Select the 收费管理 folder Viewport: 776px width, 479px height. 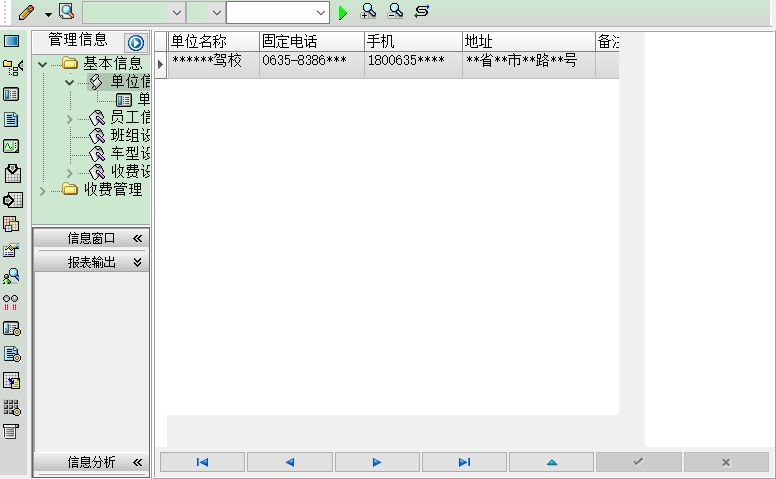[112, 189]
